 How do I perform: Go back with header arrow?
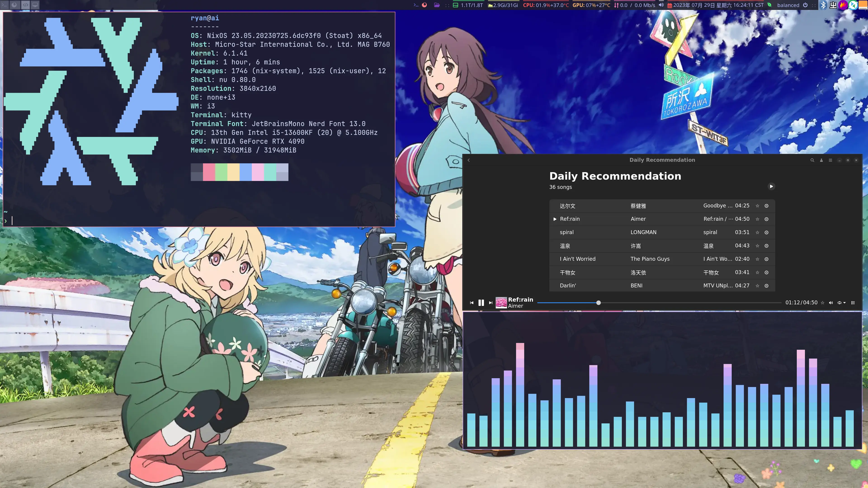469,160
